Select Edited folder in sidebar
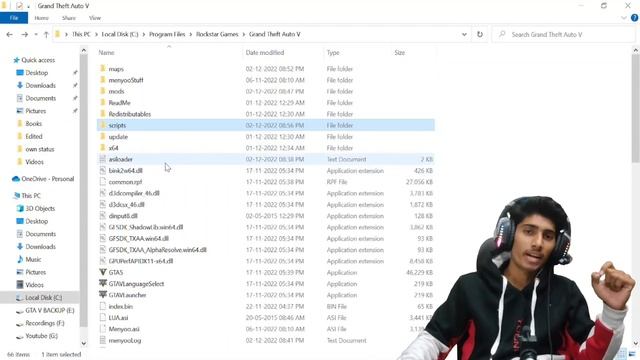Viewport: 640px width, 360px height. [34, 136]
